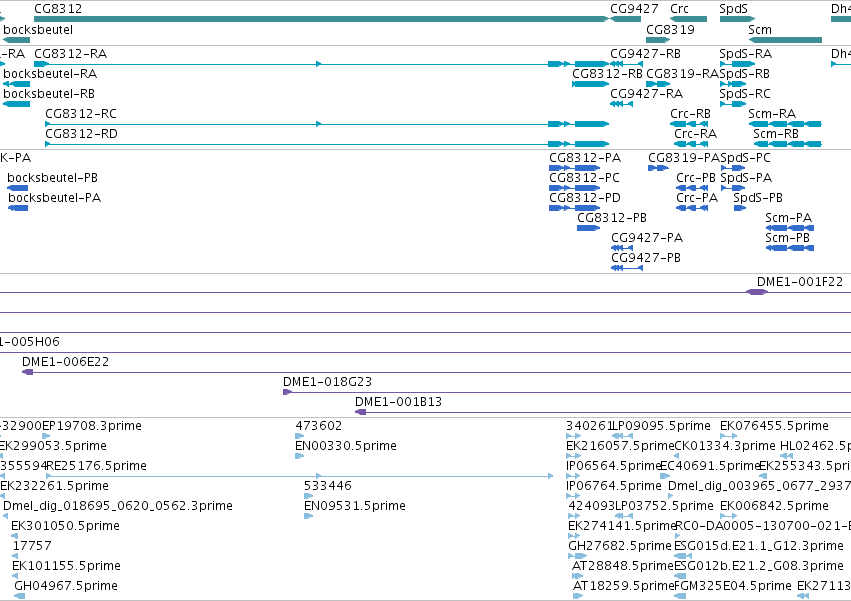Click transcript CG8312-RC label
851x601 pixels.
click(81, 114)
